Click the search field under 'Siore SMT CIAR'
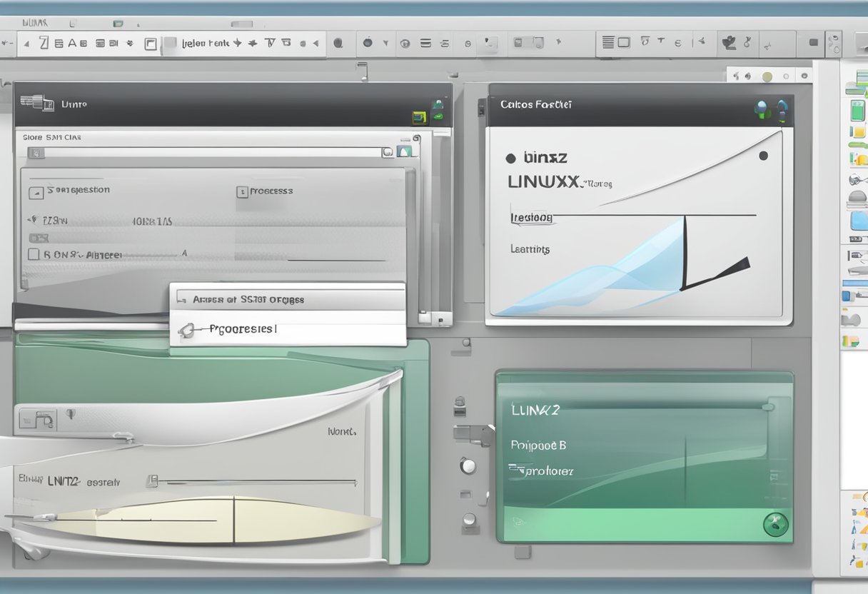 point(209,152)
